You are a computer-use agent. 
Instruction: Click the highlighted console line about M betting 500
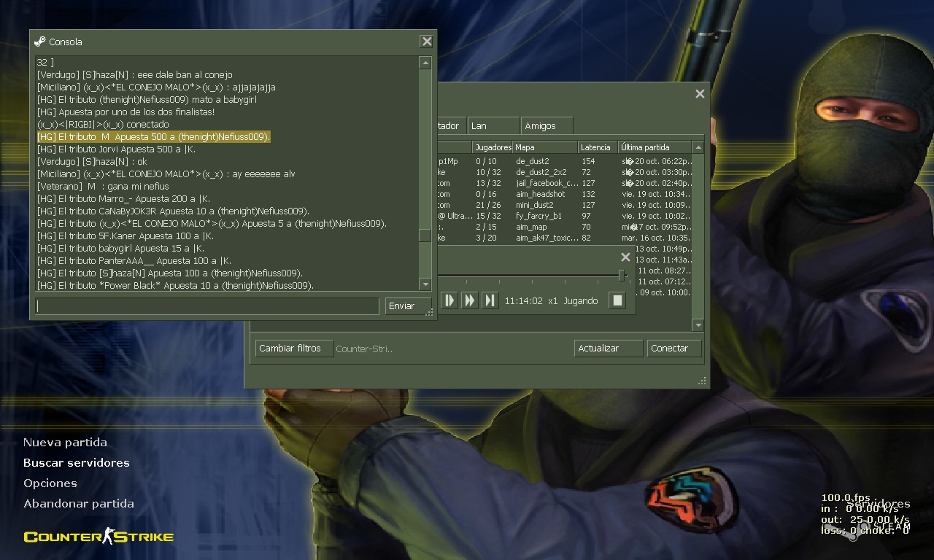[154, 137]
